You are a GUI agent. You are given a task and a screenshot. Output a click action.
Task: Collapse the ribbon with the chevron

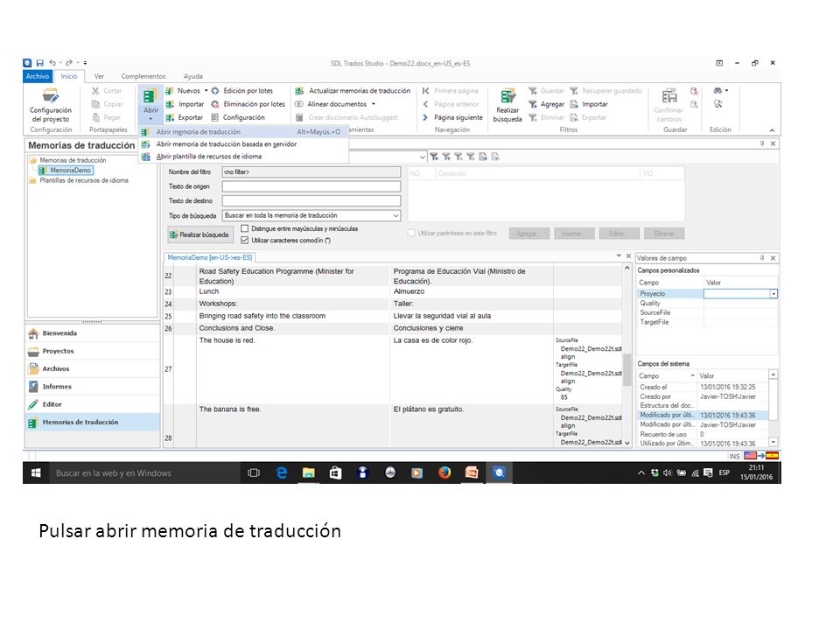coord(772,130)
